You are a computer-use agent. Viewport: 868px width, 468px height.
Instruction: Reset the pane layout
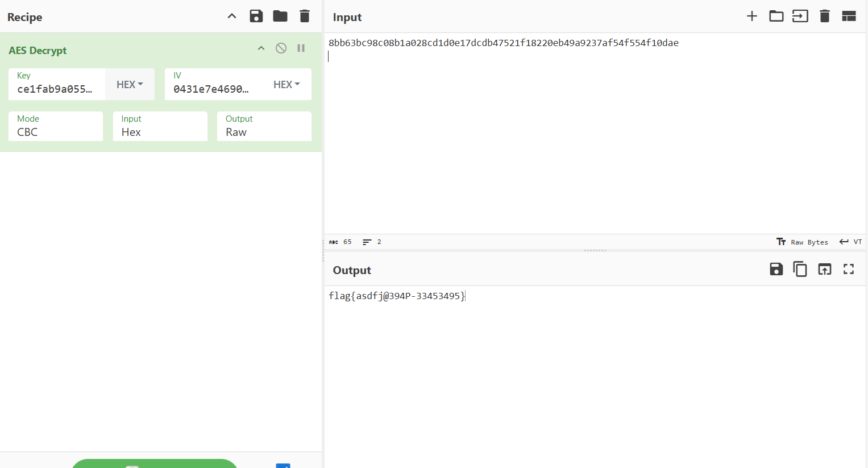tap(849, 16)
